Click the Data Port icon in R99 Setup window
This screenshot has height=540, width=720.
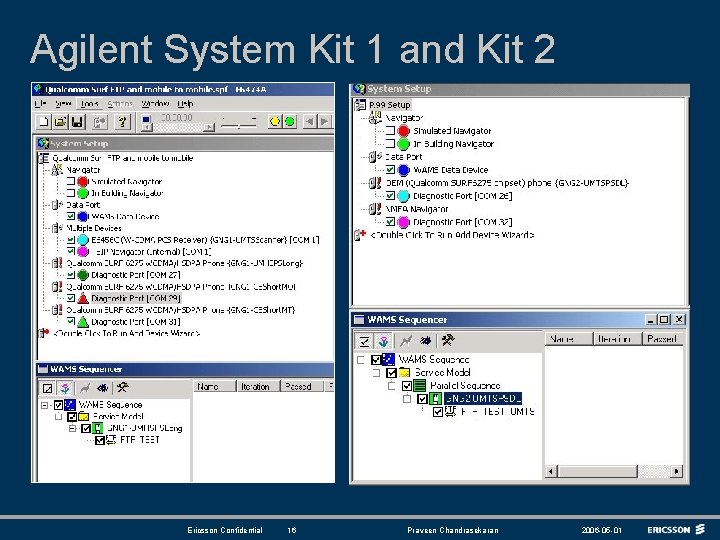coord(375,157)
